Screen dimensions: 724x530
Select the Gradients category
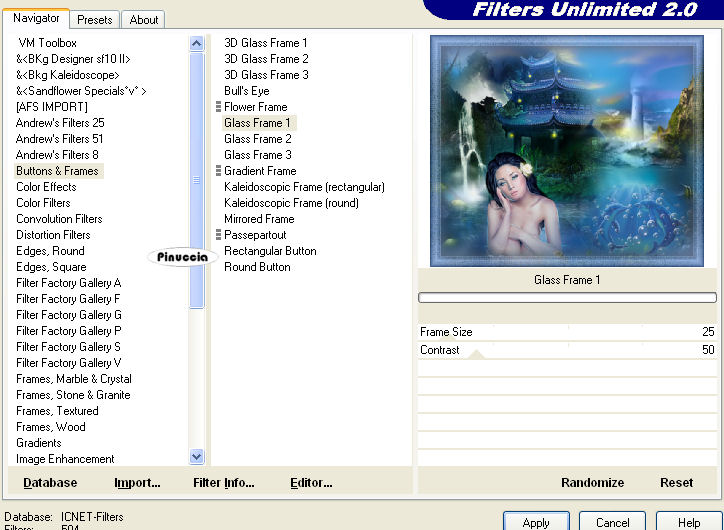pos(39,443)
